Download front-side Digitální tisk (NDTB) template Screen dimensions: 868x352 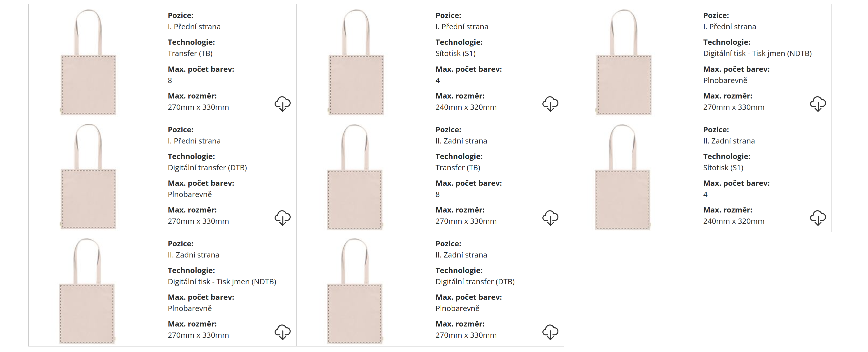(818, 103)
